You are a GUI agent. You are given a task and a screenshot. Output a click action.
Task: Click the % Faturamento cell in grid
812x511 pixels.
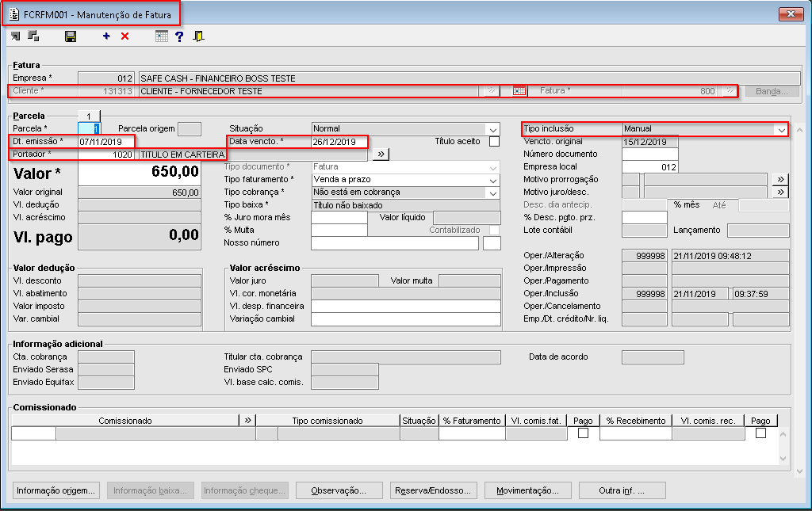pyautogui.click(x=472, y=433)
